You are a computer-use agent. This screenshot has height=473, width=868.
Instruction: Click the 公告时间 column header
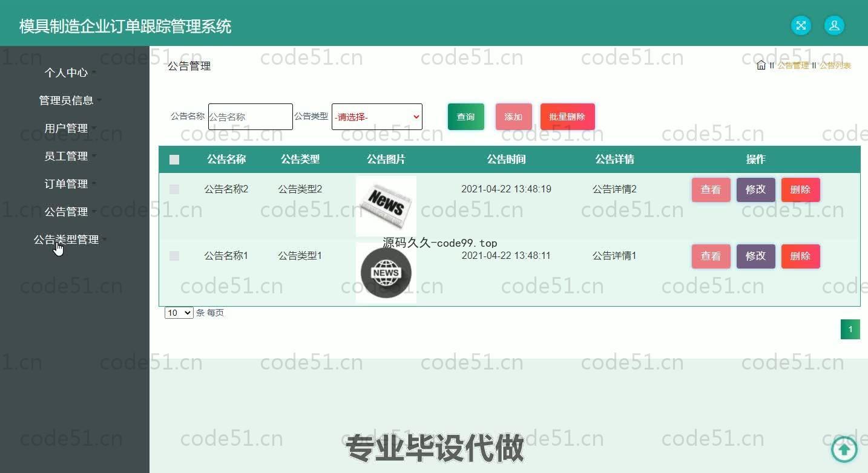pyautogui.click(x=506, y=160)
